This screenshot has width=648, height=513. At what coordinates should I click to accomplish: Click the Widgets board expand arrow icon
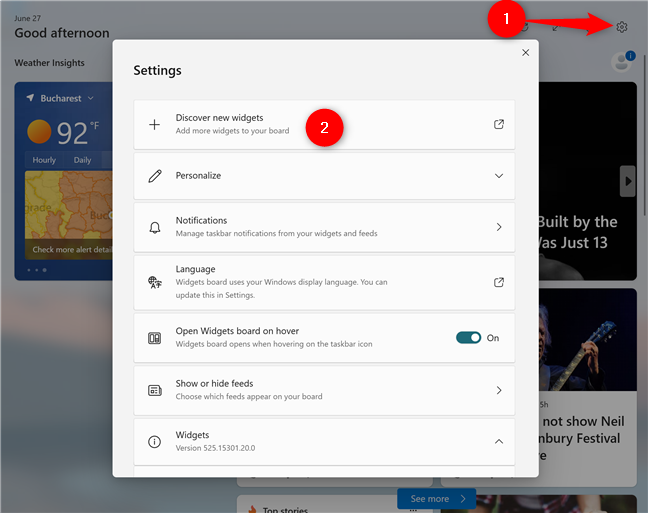click(556, 27)
